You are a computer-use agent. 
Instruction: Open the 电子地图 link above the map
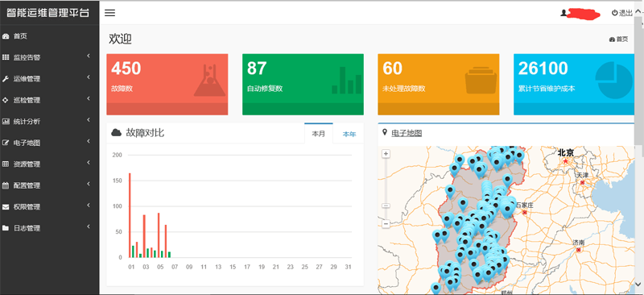point(407,133)
